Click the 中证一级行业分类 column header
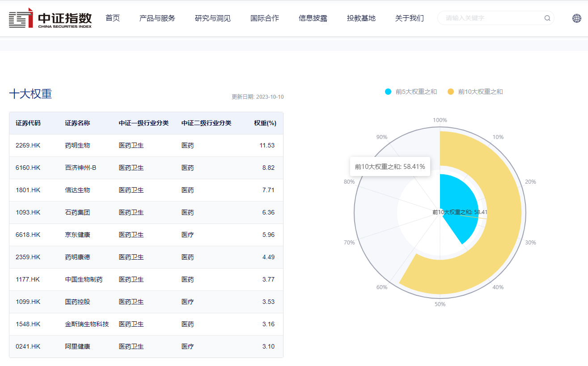The height and width of the screenshot is (366, 588). click(x=144, y=123)
